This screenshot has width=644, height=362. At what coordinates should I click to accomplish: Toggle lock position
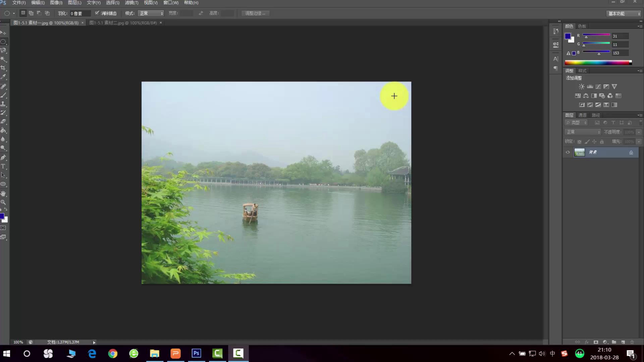click(595, 142)
